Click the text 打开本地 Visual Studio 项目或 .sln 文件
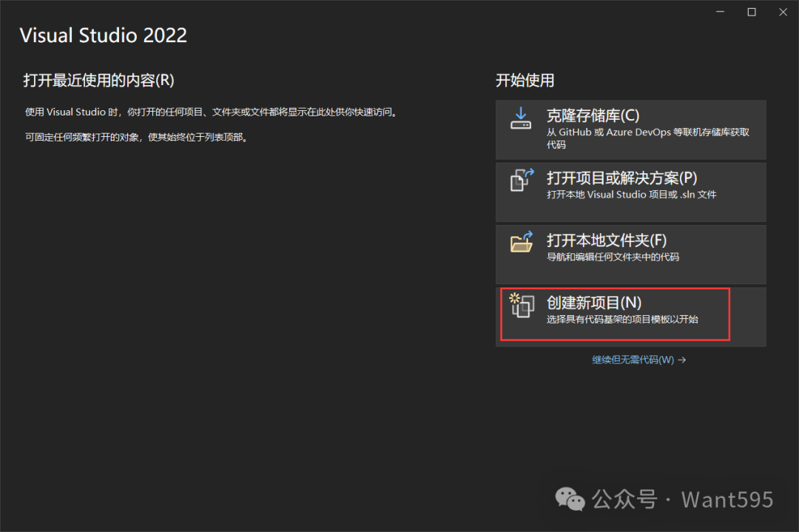This screenshot has height=532, width=799. (x=631, y=195)
